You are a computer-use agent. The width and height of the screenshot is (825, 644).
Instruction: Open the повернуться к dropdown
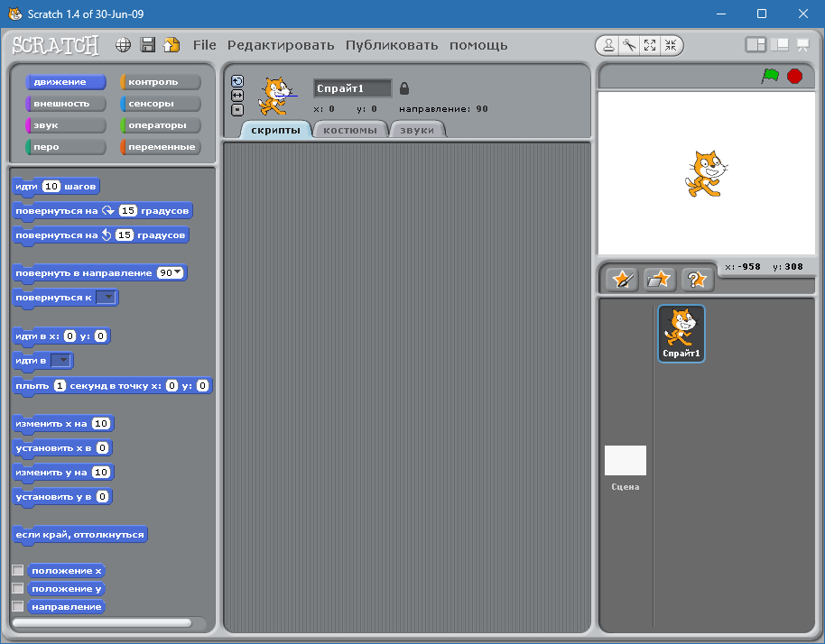[x=107, y=297]
